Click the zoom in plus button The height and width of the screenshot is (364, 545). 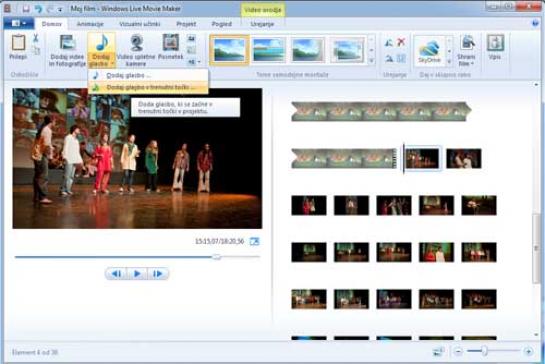tap(528, 351)
